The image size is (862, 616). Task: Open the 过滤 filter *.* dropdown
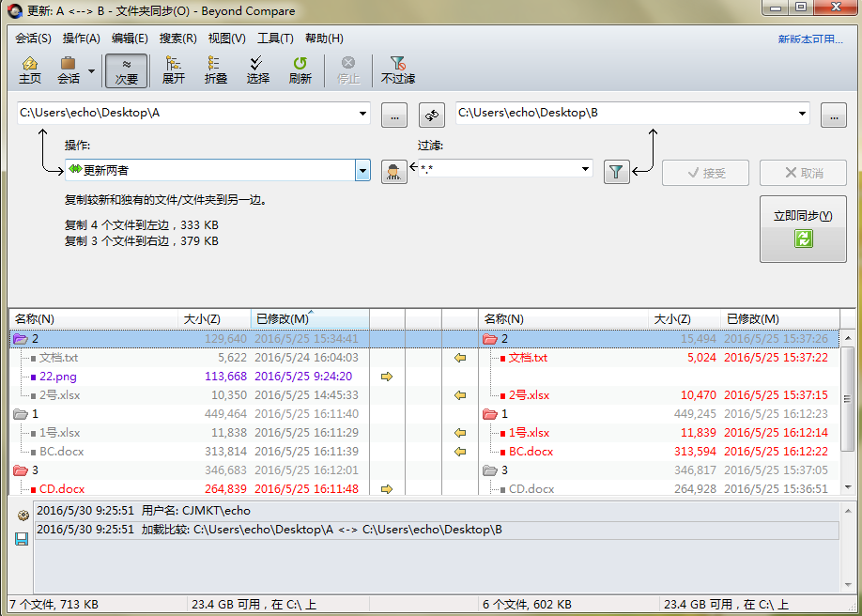click(586, 170)
